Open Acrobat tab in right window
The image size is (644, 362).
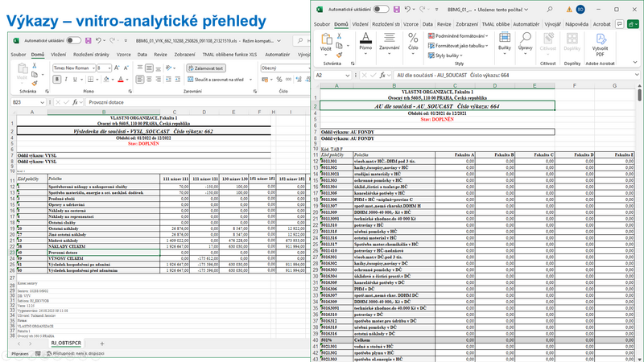coord(601,24)
